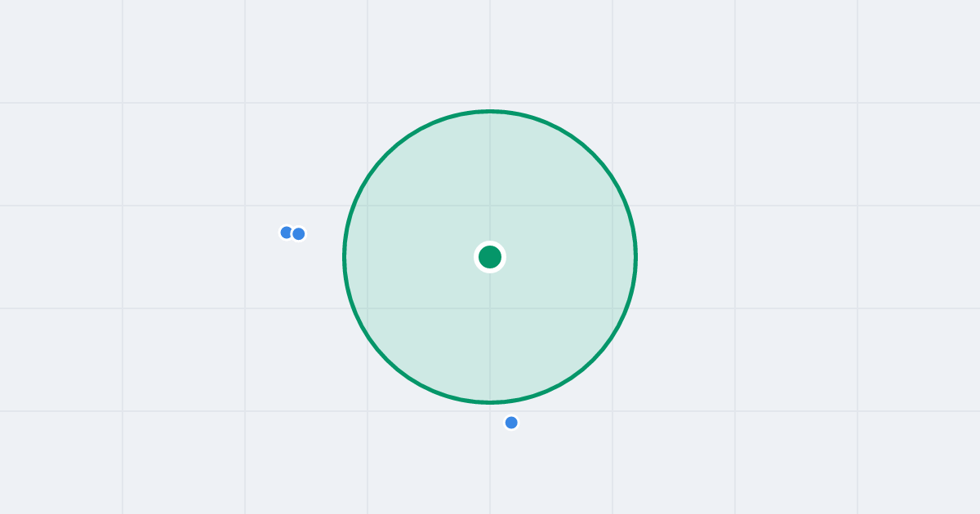Click empty map area directly below the lone blue dot
This screenshot has height=514, width=980.
coord(511,473)
